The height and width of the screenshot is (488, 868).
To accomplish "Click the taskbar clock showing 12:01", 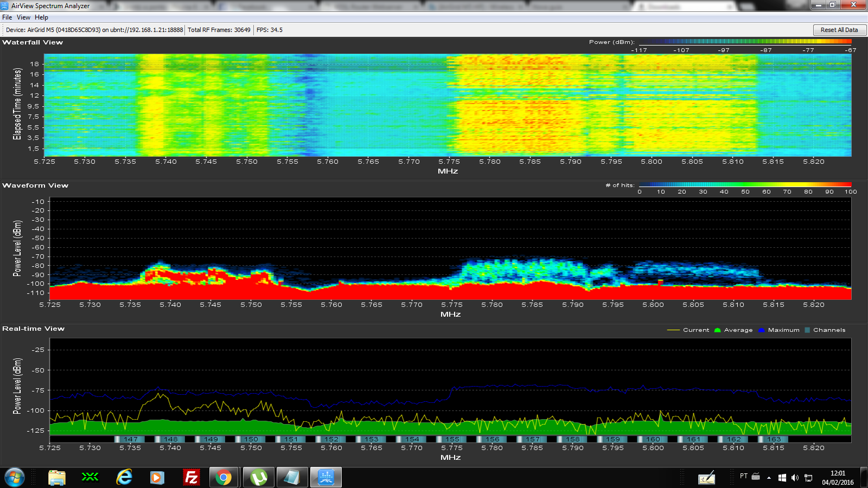I will pos(838,477).
